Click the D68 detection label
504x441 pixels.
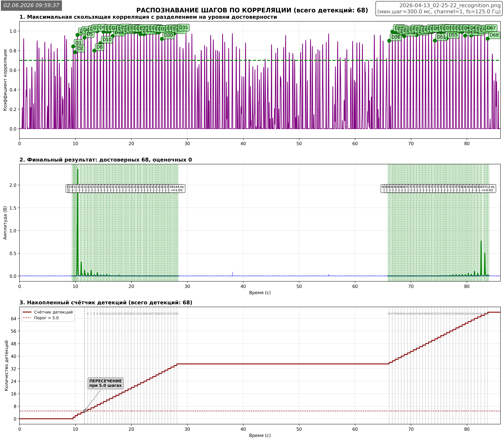pyautogui.click(x=494, y=35)
